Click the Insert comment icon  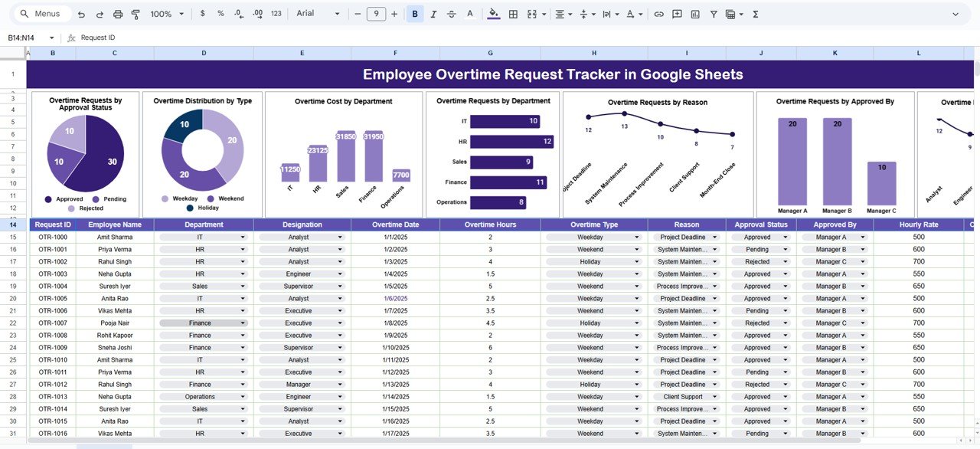click(677, 13)
